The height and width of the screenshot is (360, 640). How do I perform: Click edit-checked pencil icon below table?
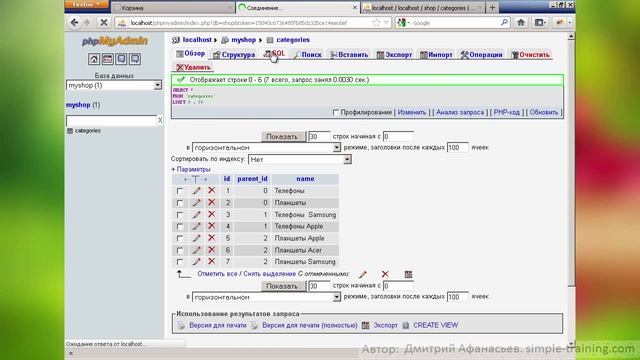pyautogui.click(x=363, y=274)
